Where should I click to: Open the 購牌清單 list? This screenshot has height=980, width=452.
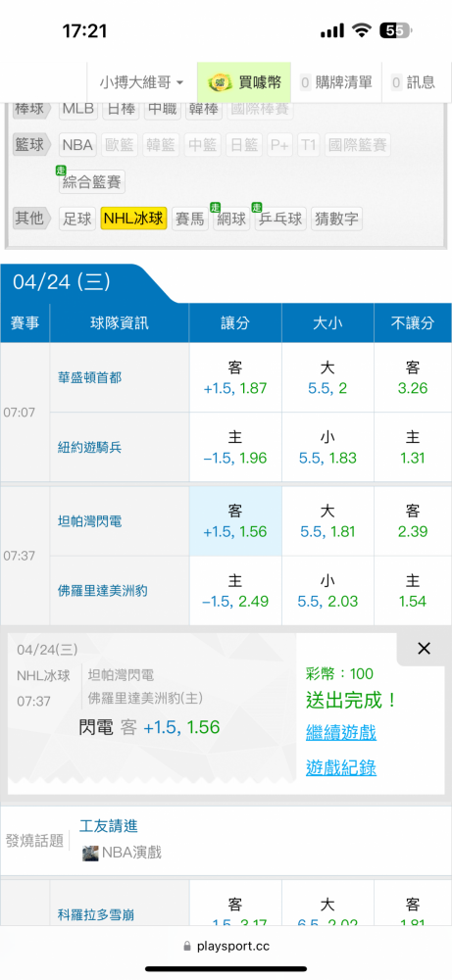[335, 82]
